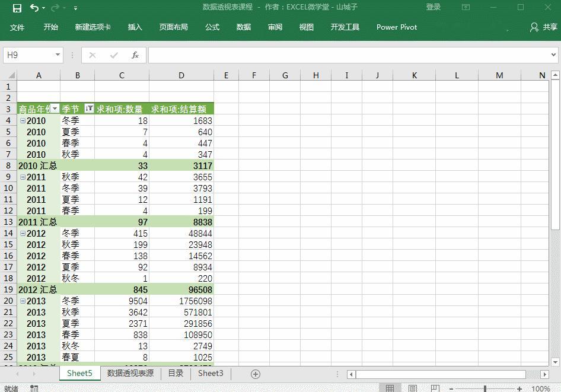Click the 共享 share button
The height and width of the screenshot is (392, 561).
[x=544, y=27]
